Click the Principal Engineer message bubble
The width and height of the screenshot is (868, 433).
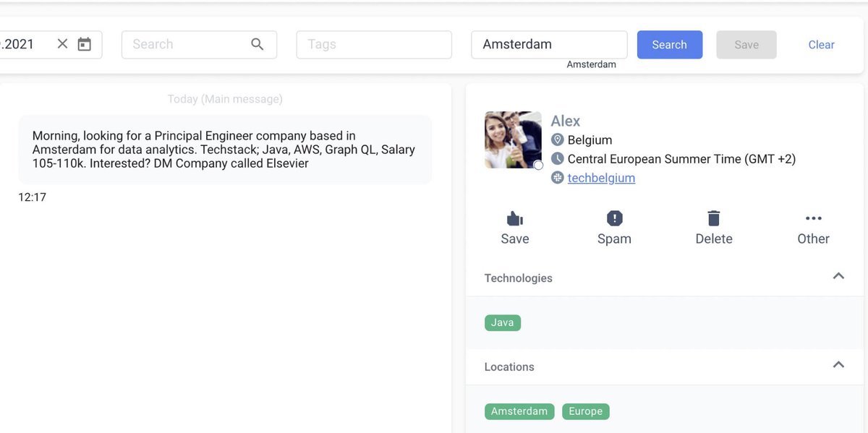click(x=225, y=150)
